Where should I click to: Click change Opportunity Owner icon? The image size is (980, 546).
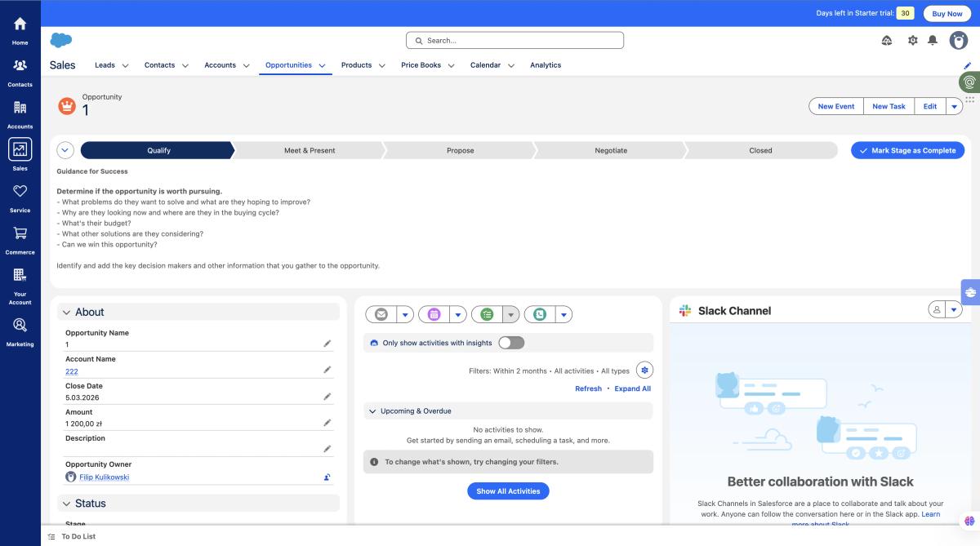coord(327,477)
